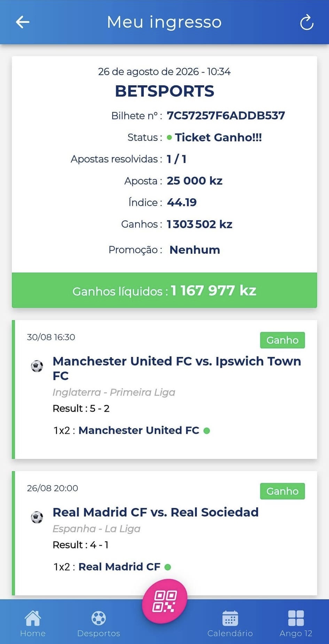
Task: Open the Desportos tab
Action: tap(99, 624)
